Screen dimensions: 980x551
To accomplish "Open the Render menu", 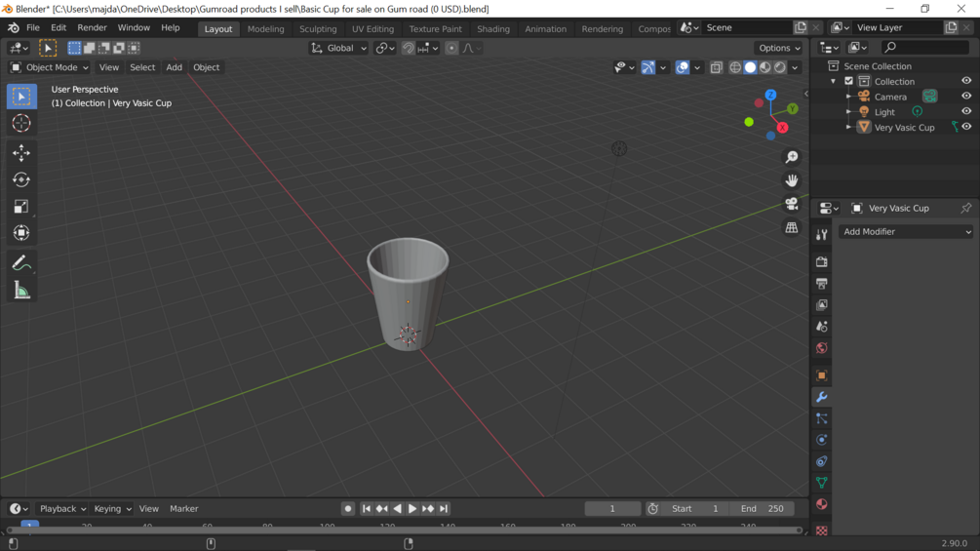I will pos(92,28).
